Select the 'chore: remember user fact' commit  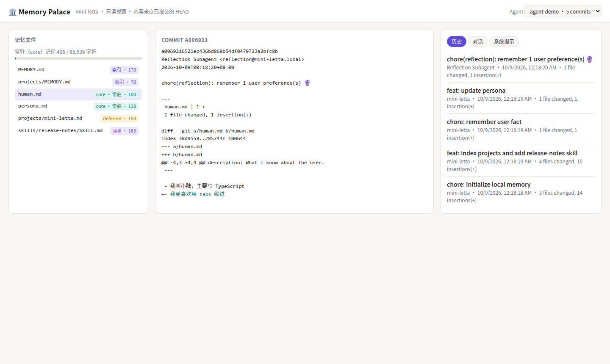521,130
